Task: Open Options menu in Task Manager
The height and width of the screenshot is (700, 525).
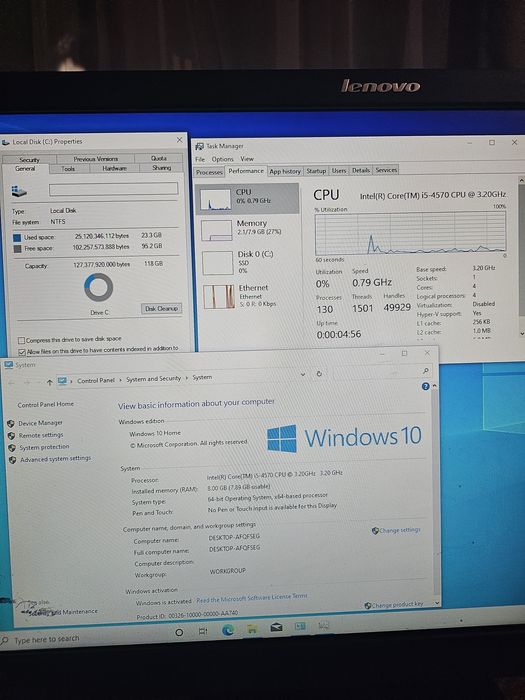Action: coord(222,159)
